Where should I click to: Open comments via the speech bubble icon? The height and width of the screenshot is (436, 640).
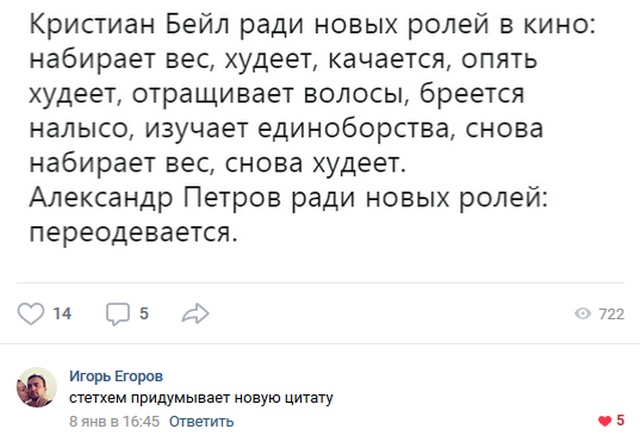[x=118, y=314]
